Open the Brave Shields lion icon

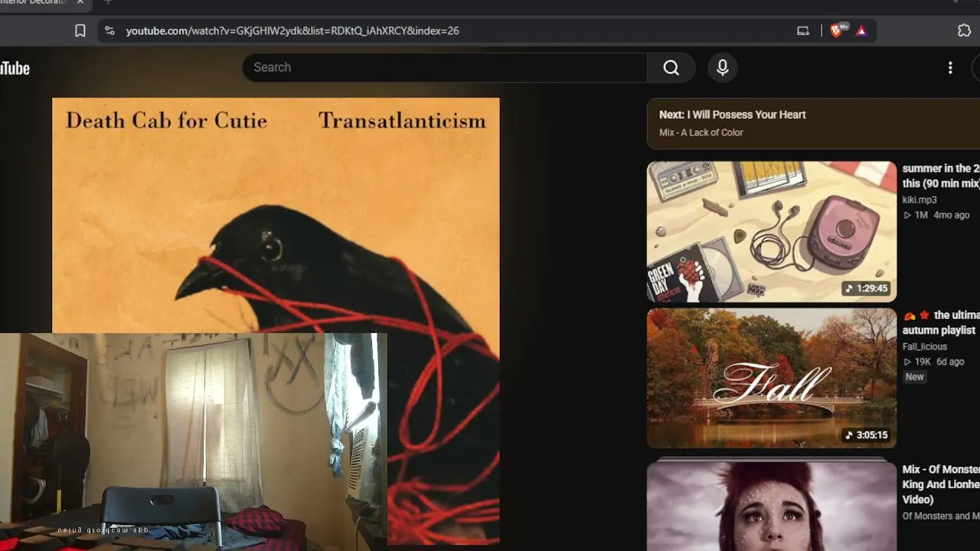(x=837, y=31)
